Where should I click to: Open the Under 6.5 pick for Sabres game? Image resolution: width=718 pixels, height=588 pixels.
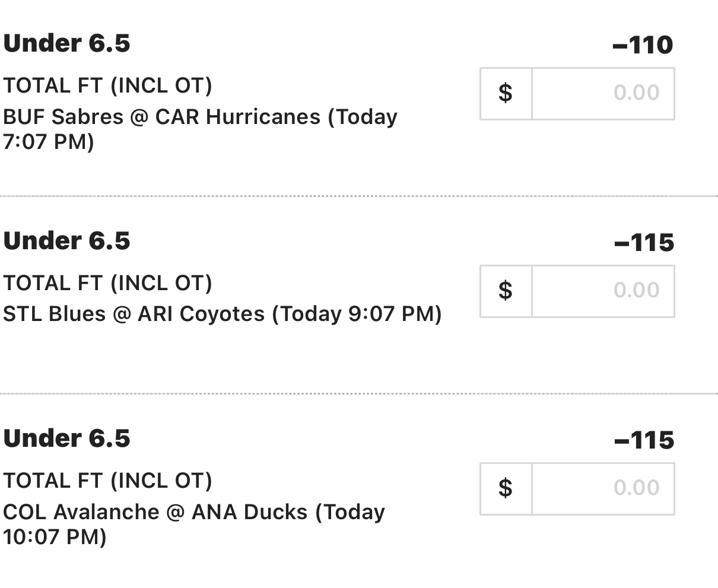(66, 43)
